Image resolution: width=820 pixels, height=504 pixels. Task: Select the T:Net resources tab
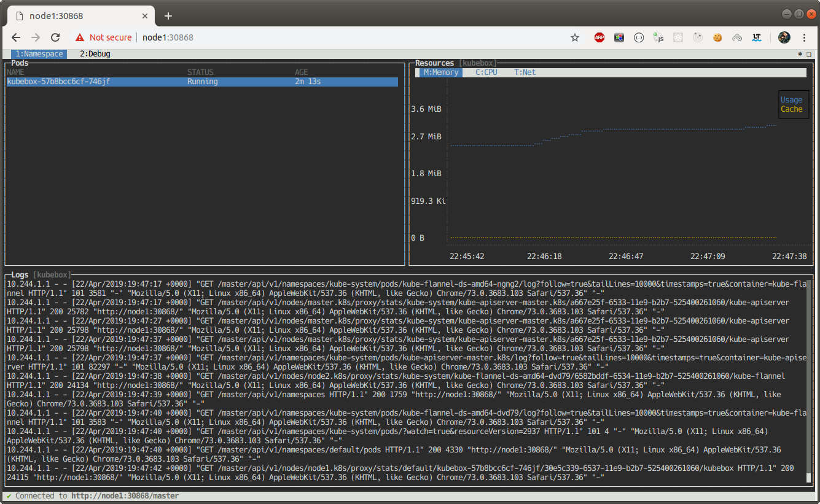pyautogui.click(x=525, y=72)
